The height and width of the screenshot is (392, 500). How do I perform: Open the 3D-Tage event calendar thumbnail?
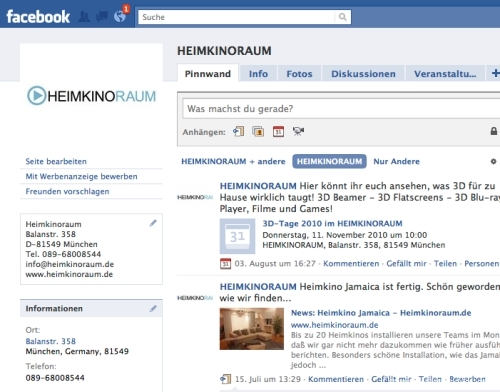(237, 236)
